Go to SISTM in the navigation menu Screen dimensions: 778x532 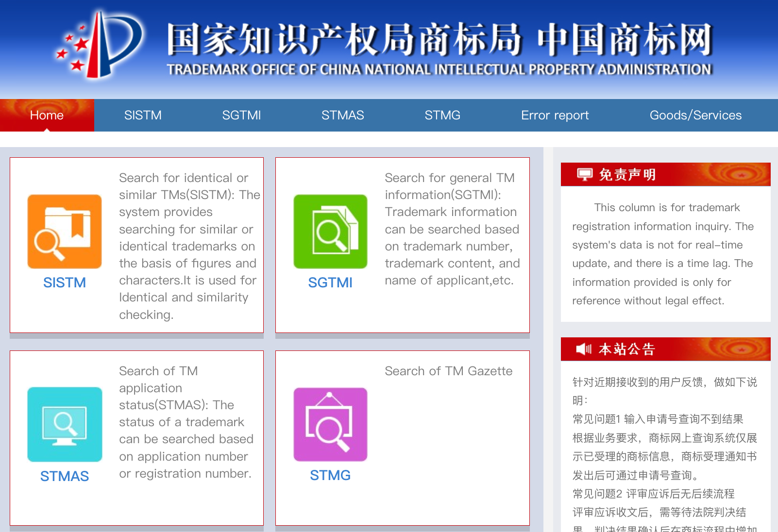tap(143, 115)
